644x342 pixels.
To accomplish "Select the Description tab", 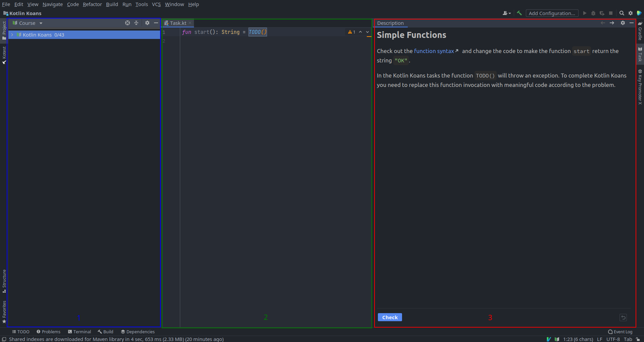I will click(x=390, y=23).
